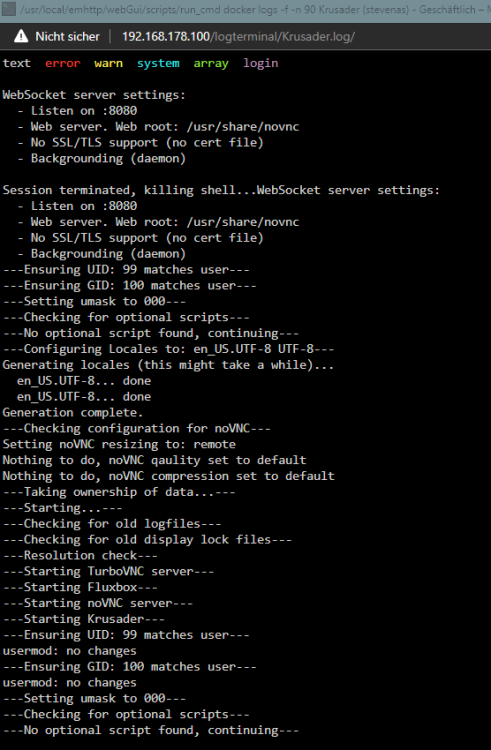Click the 'Generating locales' log line

point(168,365)
